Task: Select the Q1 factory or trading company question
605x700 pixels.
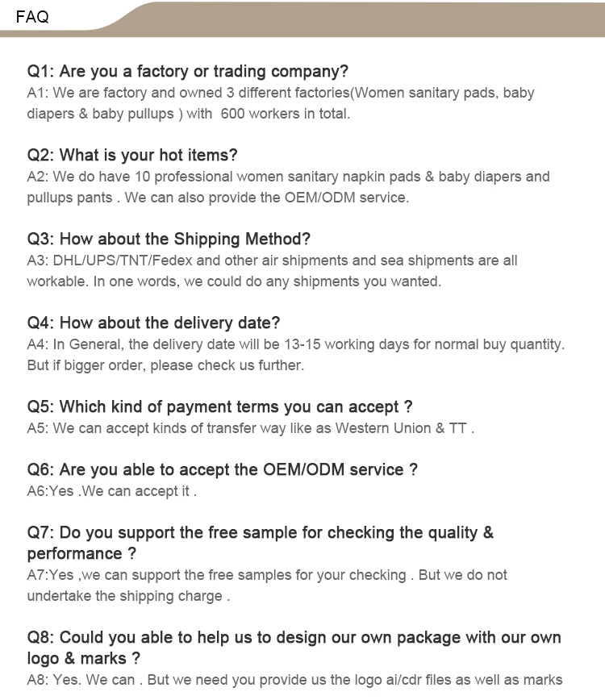Action: [187, 72]
